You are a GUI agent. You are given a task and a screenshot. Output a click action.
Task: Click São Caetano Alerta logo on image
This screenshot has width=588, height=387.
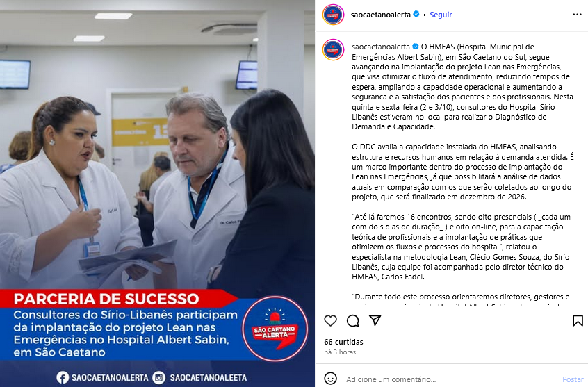point(275,329)
